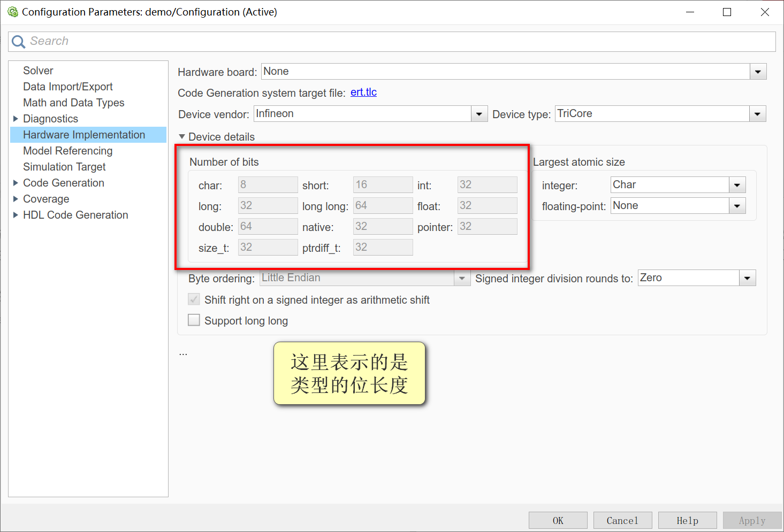The width and height of the screenshot is (784, 532).
Task: Open the largest atomic floating-point dropdown
Action: click(737, 206)
